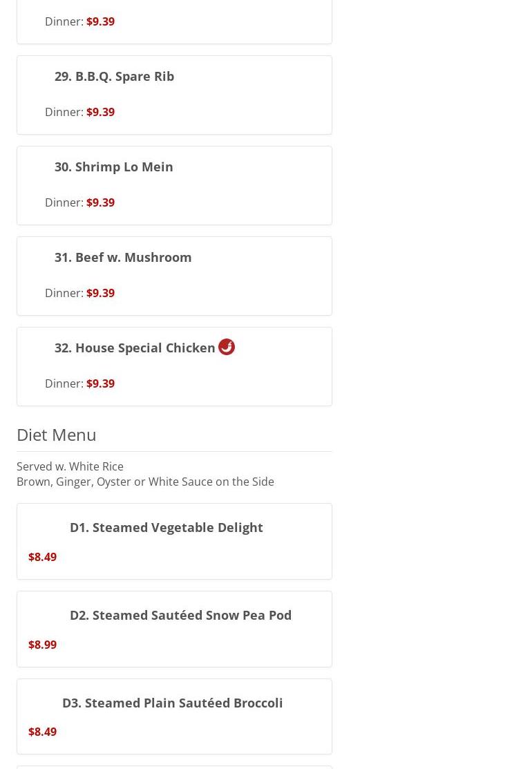Click the $8.49 price for Steamed Vegetable Delight
This screenshot has height=769, width=532.
(42, 557)
